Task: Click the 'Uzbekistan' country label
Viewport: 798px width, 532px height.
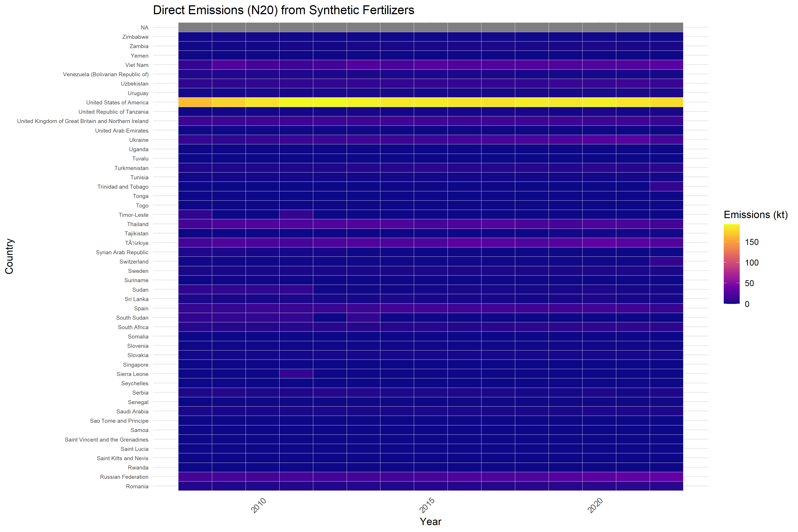Action: pyautogui.click(x=135, y=84)
